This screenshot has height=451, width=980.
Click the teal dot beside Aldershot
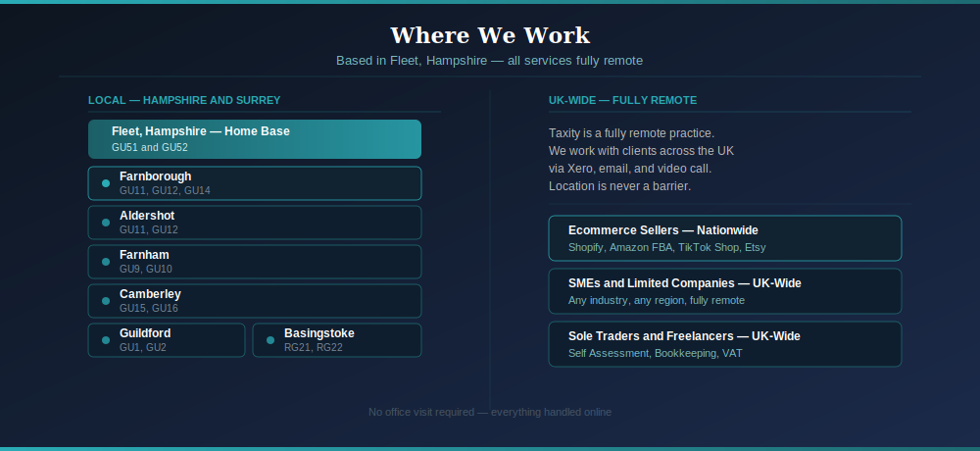coord(106,223)
